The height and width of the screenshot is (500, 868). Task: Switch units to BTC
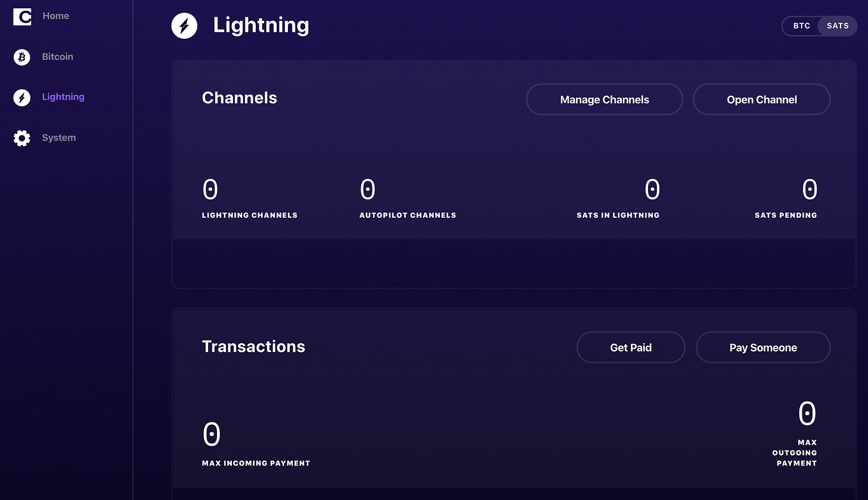(x=801, y=26)
